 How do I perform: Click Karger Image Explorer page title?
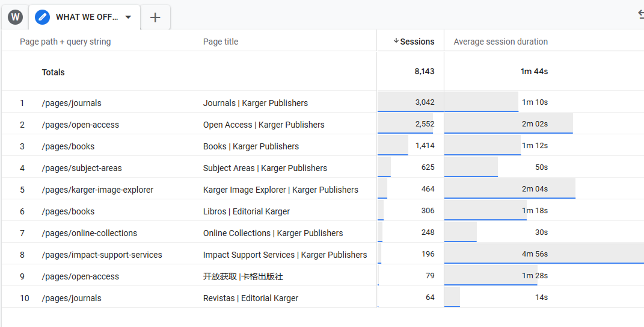(x=281, y=190)
